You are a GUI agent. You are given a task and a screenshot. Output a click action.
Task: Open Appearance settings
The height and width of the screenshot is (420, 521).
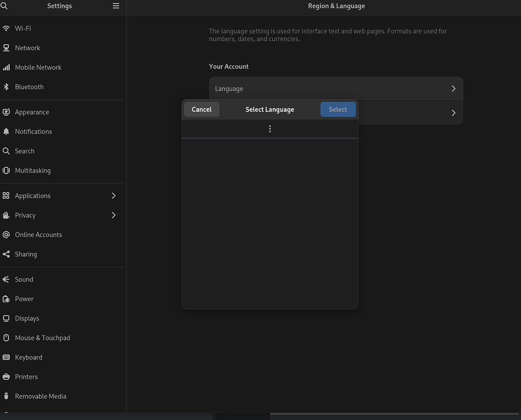[7, 112]
